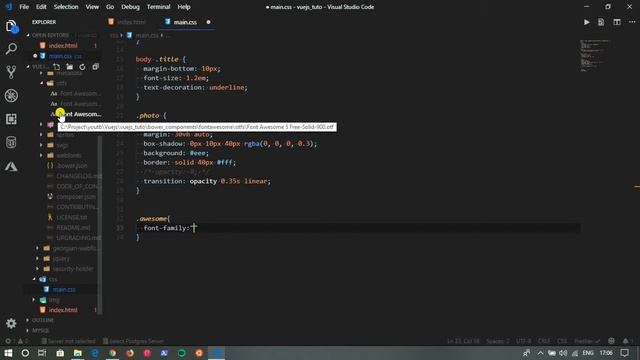
Task: Open notifications bell in status bar
Action: (x=626, y=341)
